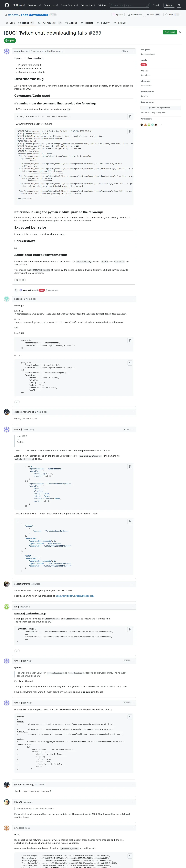
Task: Copy the issue title link icon
Action: click(x=180, y=32)
